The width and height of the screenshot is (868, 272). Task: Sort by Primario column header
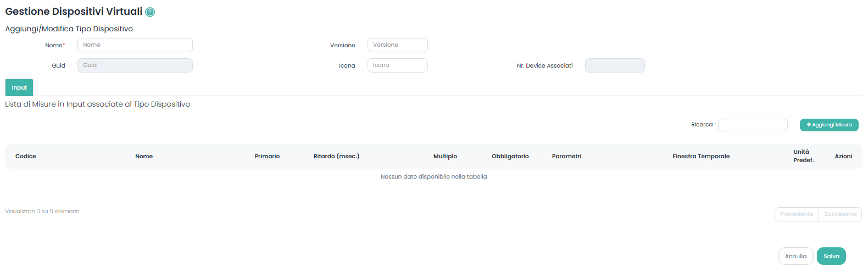pos(267,157)
